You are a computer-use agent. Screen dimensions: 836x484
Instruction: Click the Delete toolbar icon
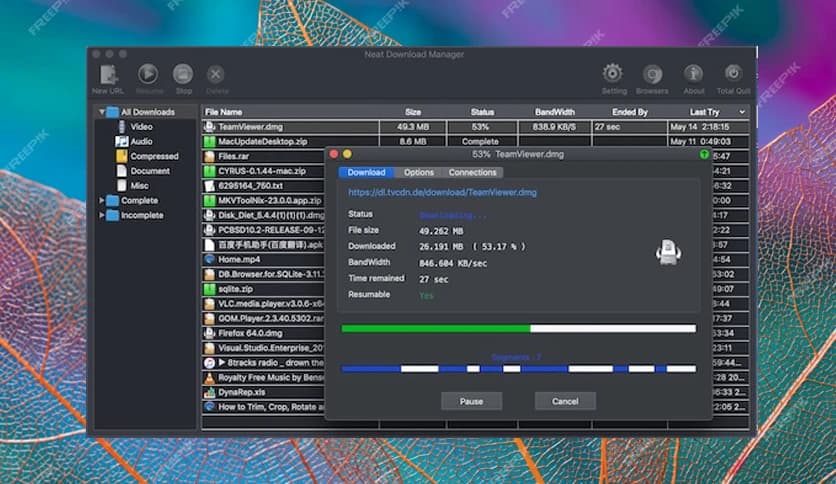pos(215,75)
